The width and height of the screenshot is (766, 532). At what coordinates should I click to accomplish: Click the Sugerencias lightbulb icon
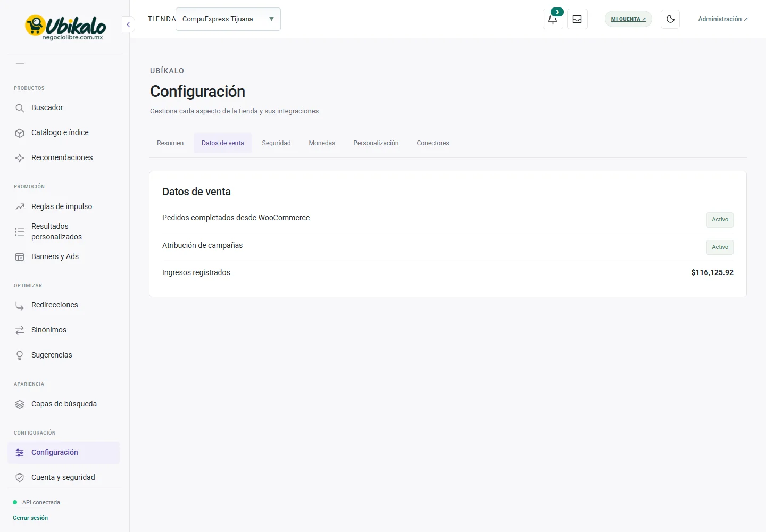coord(20,355)
